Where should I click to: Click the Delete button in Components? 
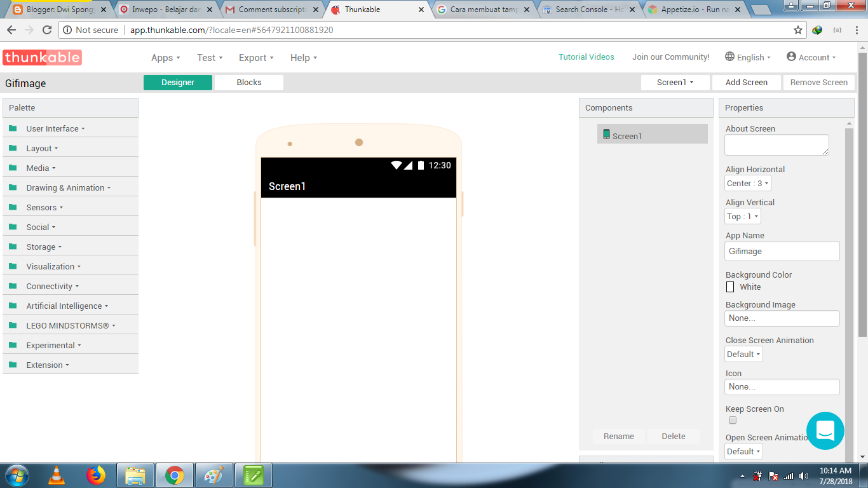coord(674,436)
